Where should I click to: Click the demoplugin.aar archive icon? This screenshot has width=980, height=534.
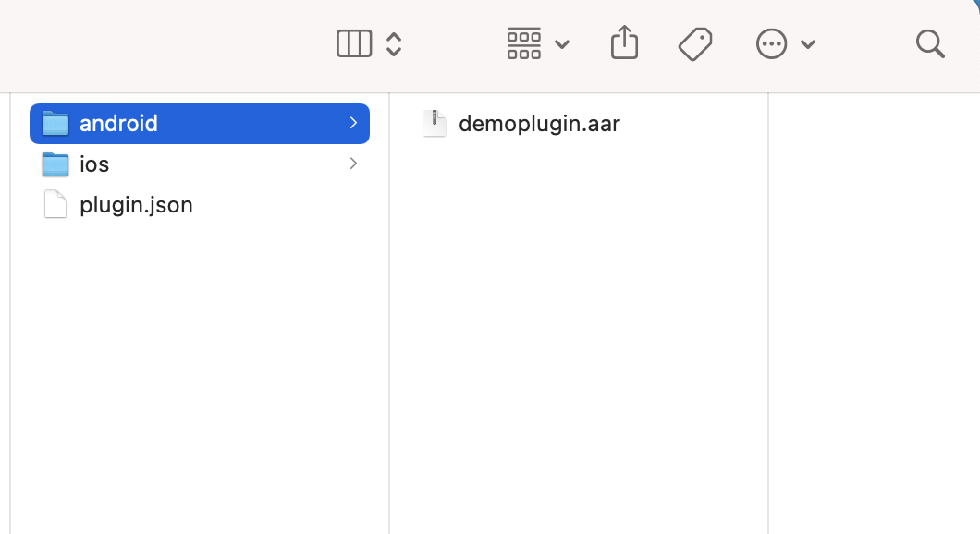click(x=435, y=123)
